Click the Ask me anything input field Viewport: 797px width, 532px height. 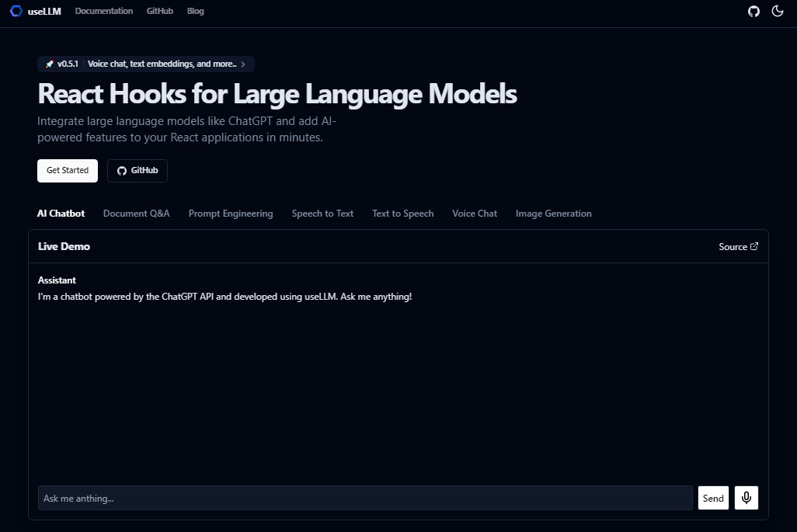point(365,498)
